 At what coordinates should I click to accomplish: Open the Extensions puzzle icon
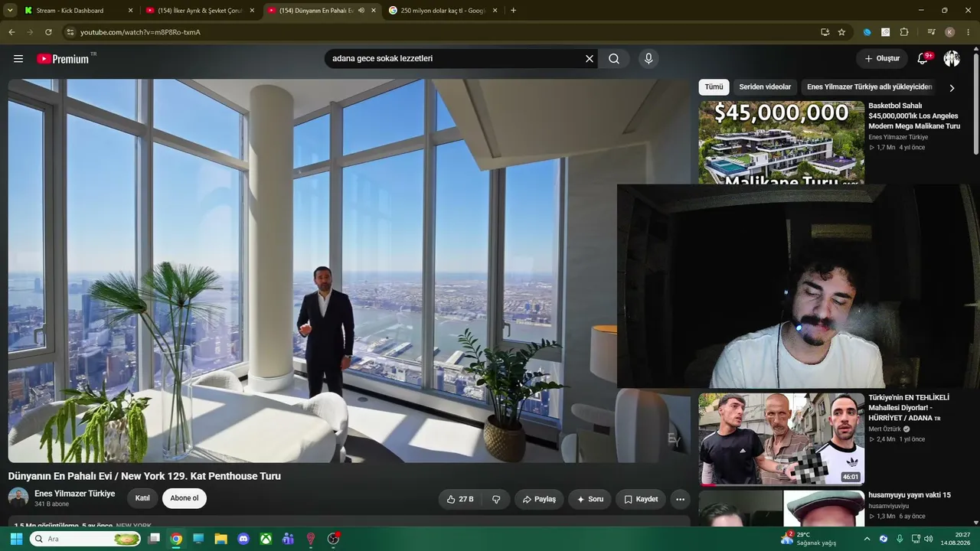[904, 32]
